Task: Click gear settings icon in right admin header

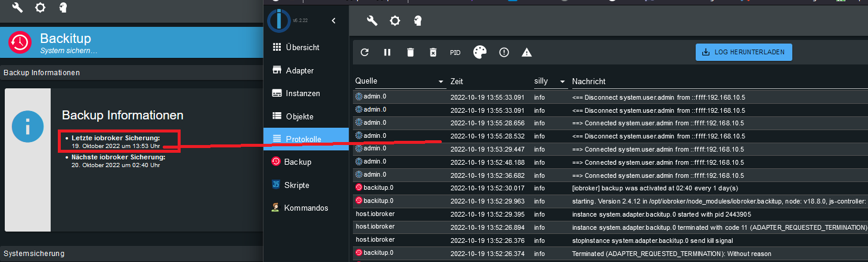Action: click(x=395, y=21)
